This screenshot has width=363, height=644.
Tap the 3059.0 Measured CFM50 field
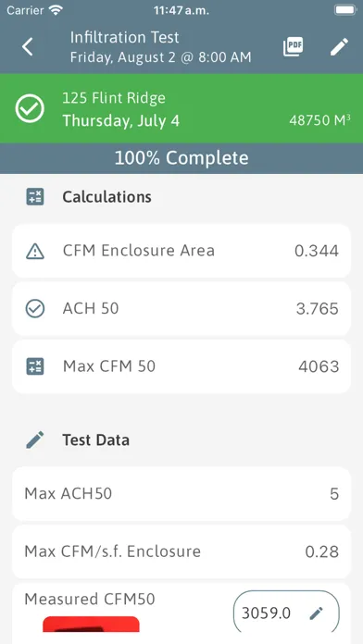[286, 613]
